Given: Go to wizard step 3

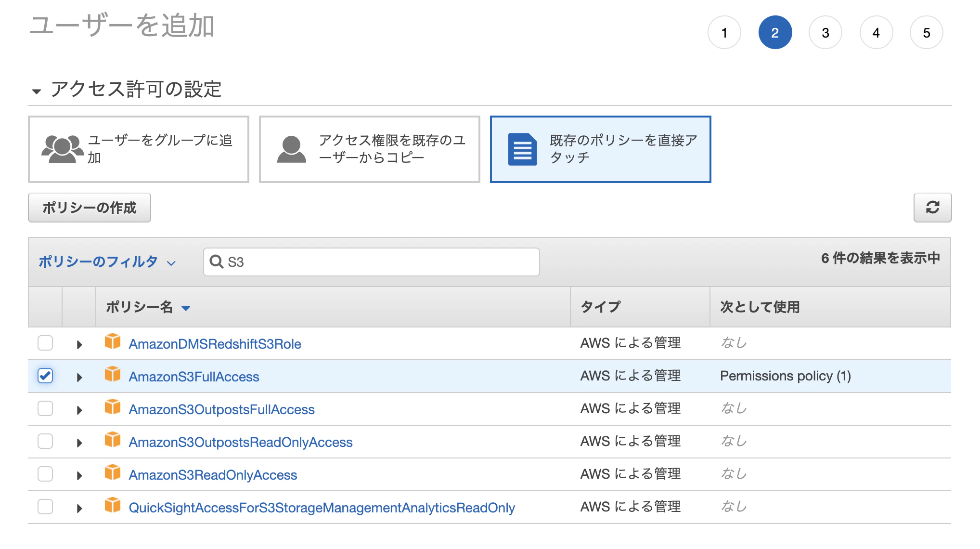Looking at the screenshot, I should point(825,33).
